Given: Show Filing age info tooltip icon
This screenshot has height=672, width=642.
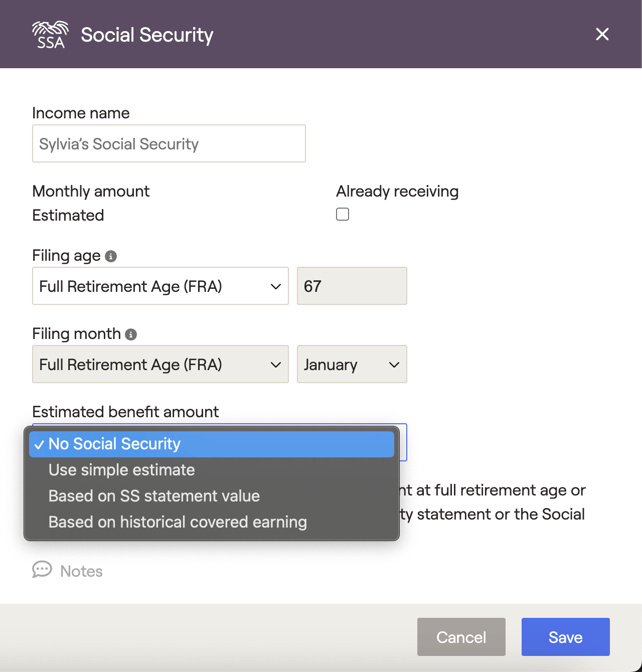Looking at the screenshot, I should tap(111, 256).
